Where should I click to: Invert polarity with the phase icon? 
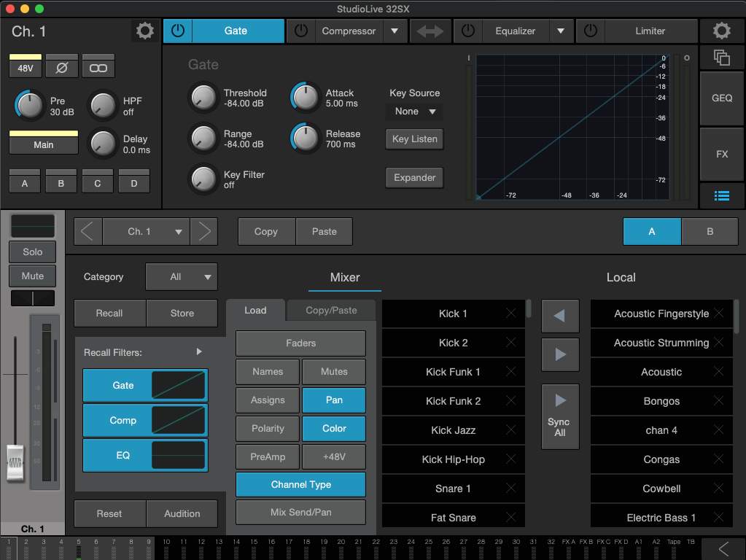click(x=62, y=67)
